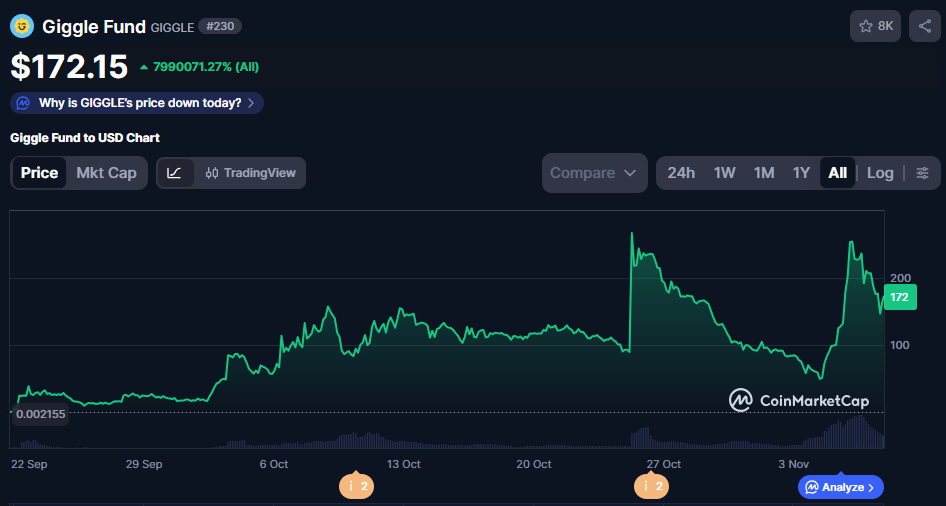This screenshot has width=946, height=506.
Task: Toggle the Log scale option
Action: tap(880, 173)
